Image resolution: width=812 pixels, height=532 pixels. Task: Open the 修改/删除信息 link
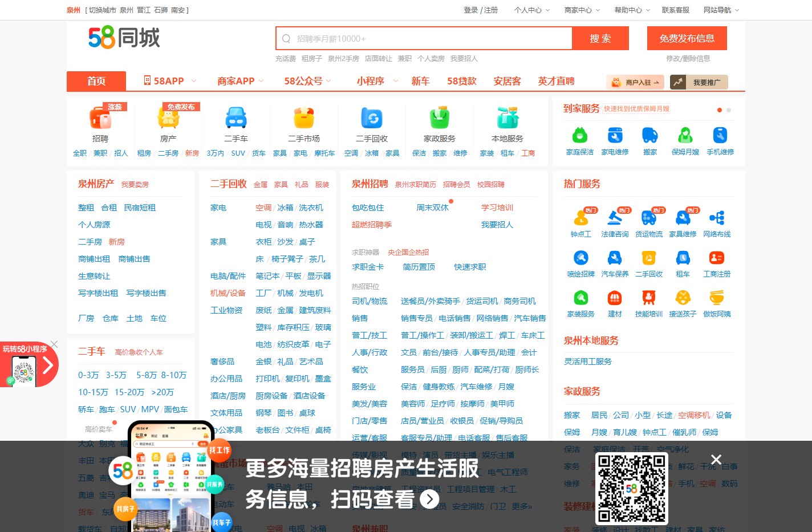(x=688, y=58)
